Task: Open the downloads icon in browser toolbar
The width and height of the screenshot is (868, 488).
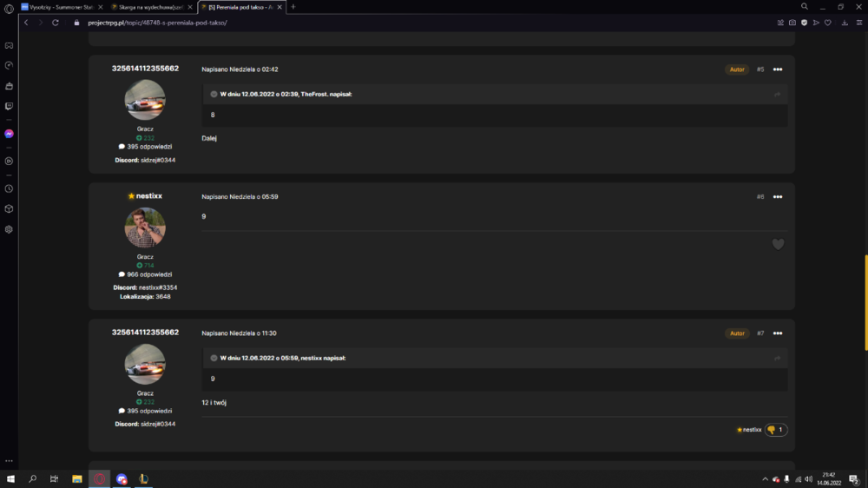Action: click(845, 23)
